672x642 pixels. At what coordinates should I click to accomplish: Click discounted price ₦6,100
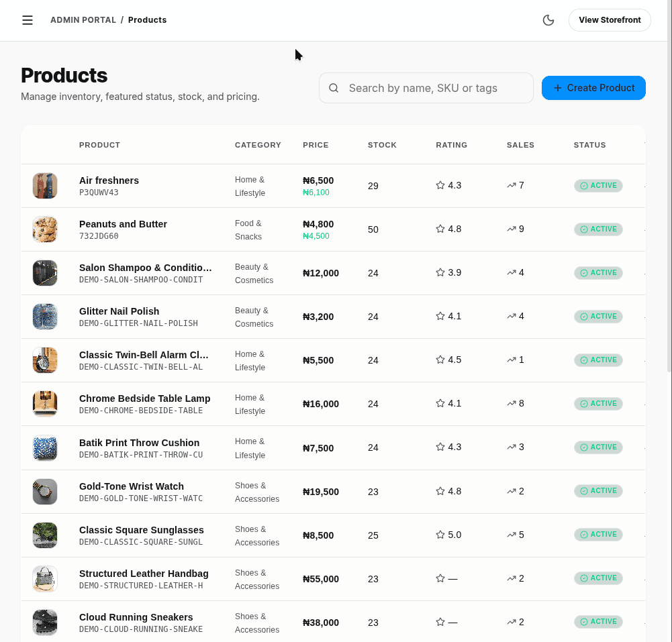pyautogui.click(x=316, y=193)
